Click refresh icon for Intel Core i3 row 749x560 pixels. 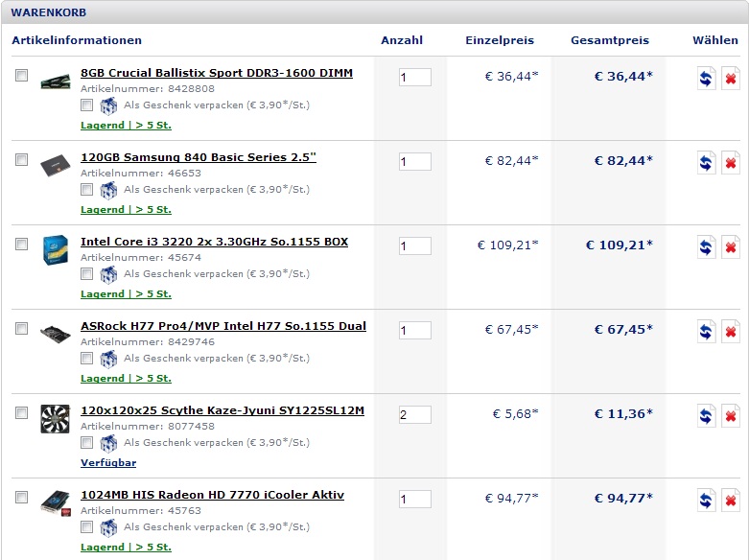[x=706, y=247]
